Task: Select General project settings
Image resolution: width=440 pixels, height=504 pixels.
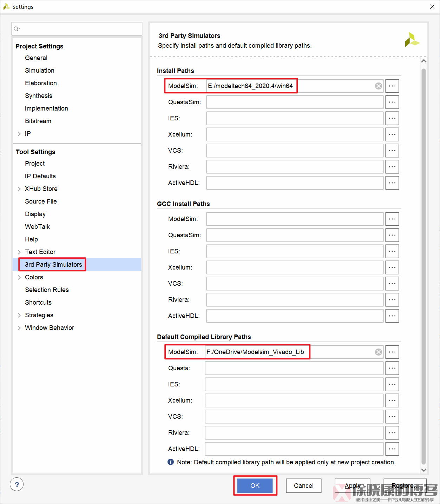Action: (x=36, y=58)
